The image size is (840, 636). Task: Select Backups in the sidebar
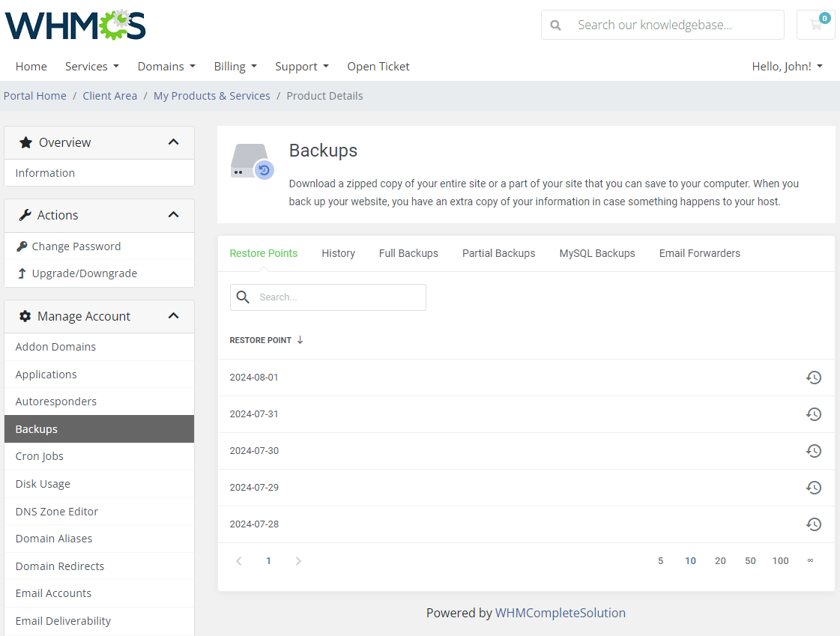pos(99,428)
